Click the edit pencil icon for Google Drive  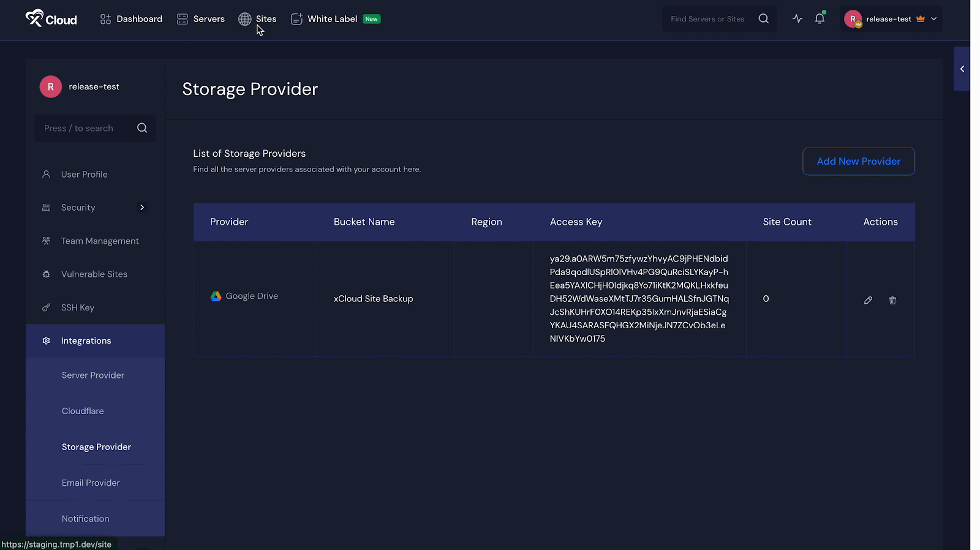tap(868, 300)
